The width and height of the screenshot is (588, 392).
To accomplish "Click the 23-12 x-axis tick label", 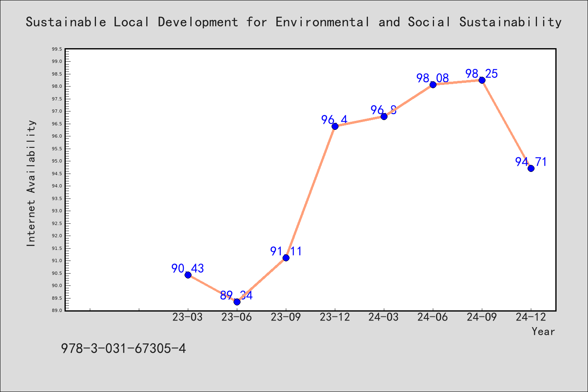I will 335,317.
